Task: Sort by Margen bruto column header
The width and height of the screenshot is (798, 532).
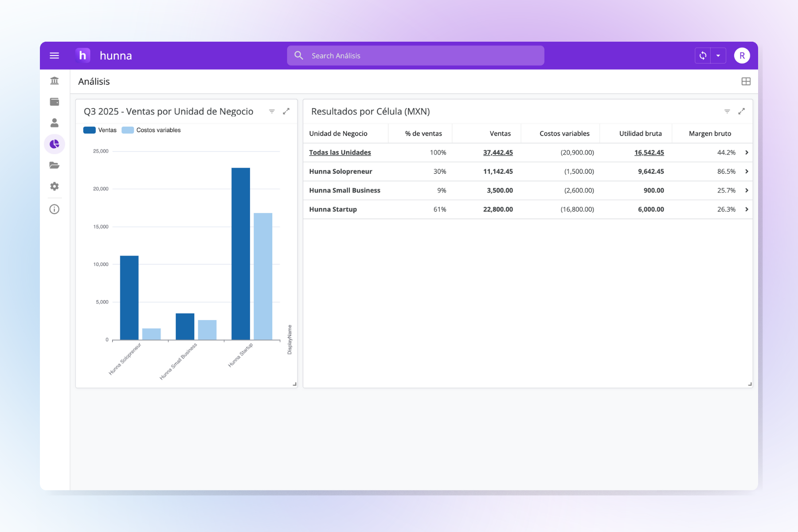Action: tap(710, 133)
